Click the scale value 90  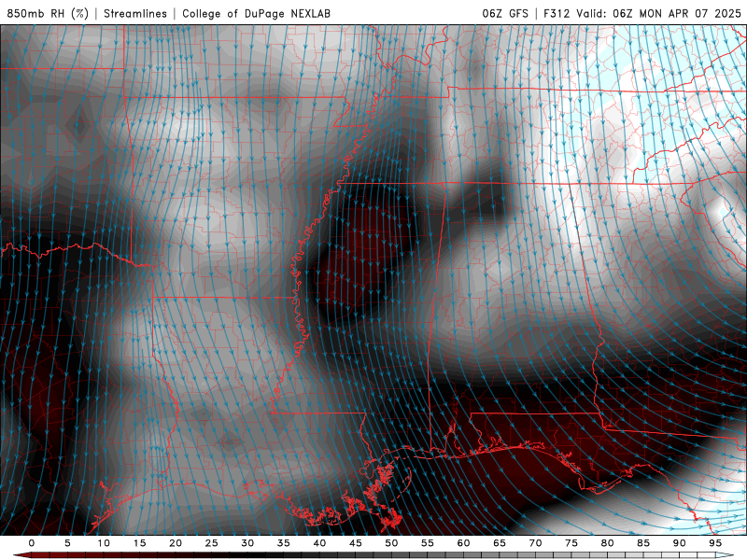pyautogui.click(x=679, y=543)
